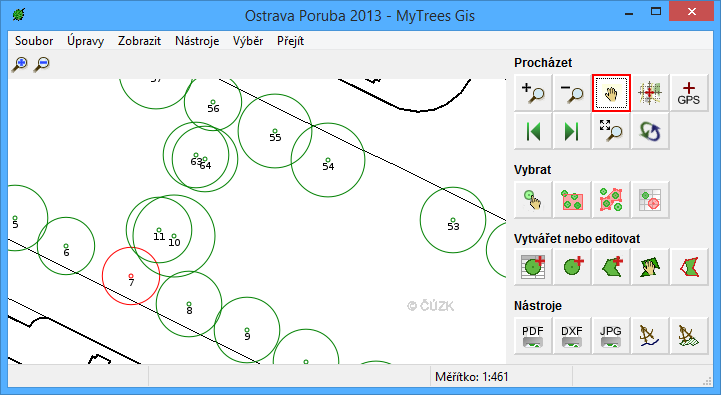The image size is (721, 395).
Task: Choose rectangle selection tool
Action: tap(572, 200)
